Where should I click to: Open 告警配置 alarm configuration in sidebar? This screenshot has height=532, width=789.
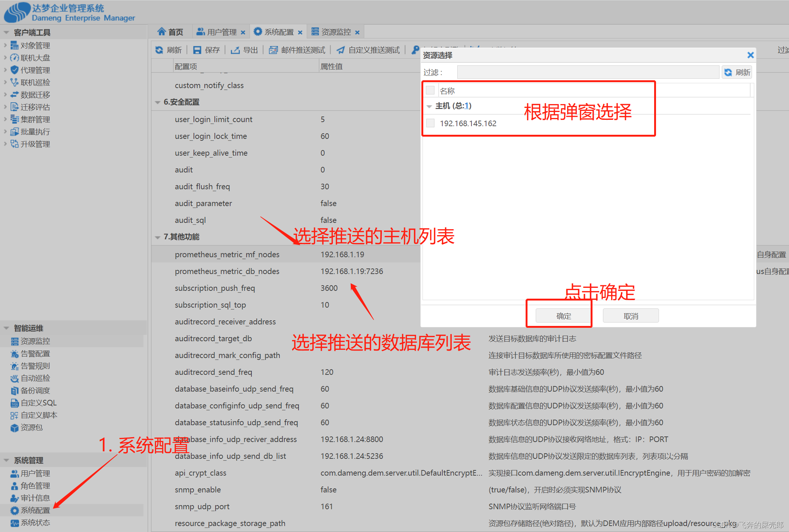35,354
